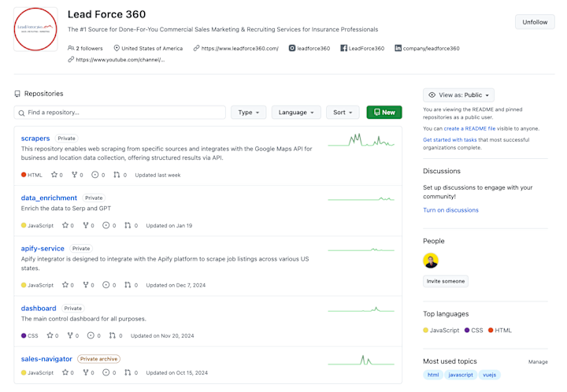Click the Unfollow button

click(535, 22)
